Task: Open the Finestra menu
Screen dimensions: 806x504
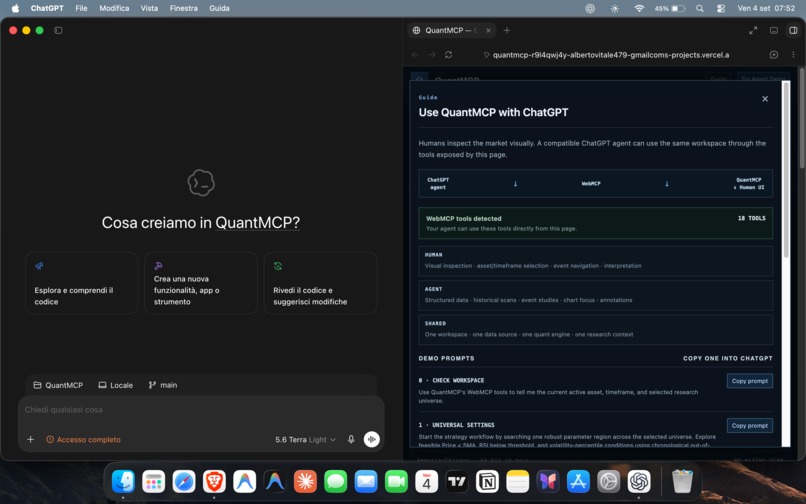Action: (184, 8)
